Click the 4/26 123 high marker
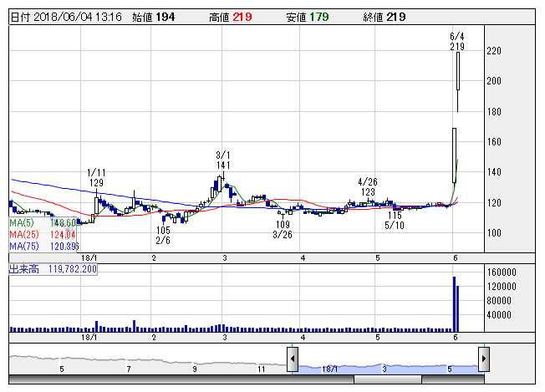Image resolution: width=545 pixels, height=392 pixels. pos(367,187)
